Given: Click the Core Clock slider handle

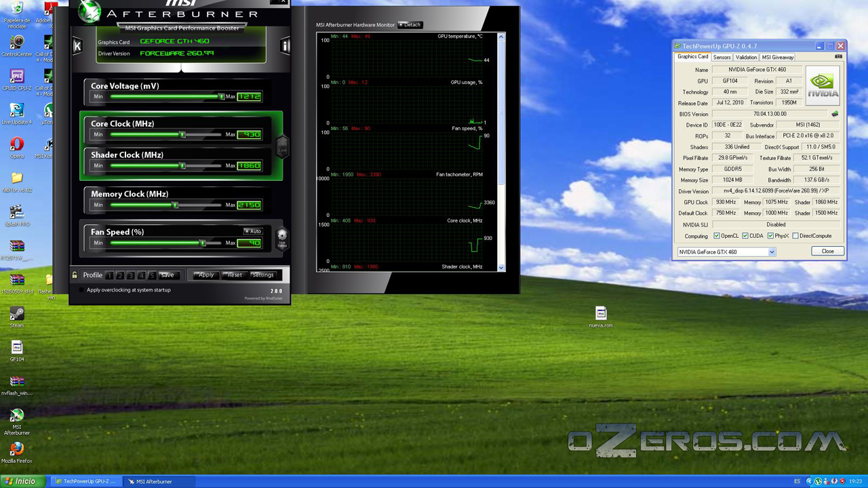Looking at the screenshot, I should click(x=182, y=134).
